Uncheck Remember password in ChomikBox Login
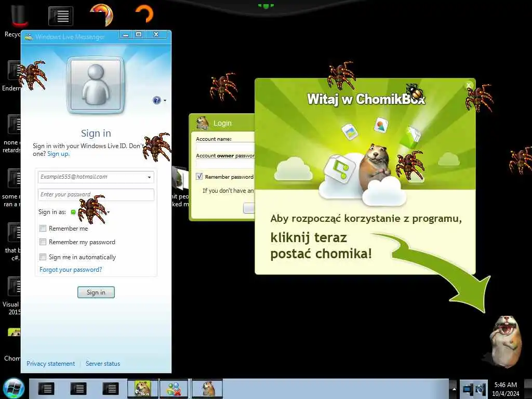This screenshot has width=532, height=399. (x=199, y=177)
